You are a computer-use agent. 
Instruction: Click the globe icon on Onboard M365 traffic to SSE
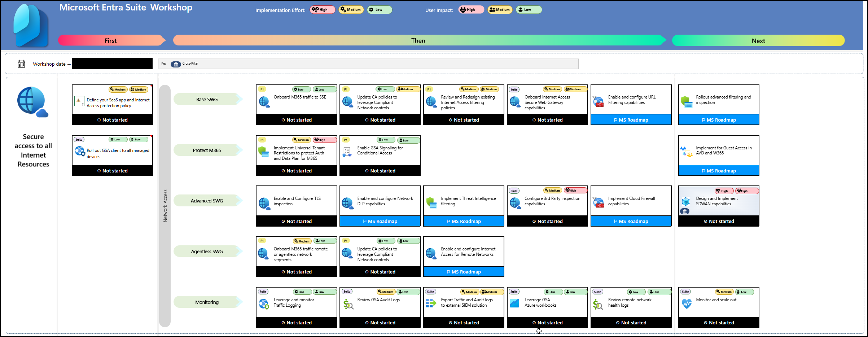tap(264, 102)
